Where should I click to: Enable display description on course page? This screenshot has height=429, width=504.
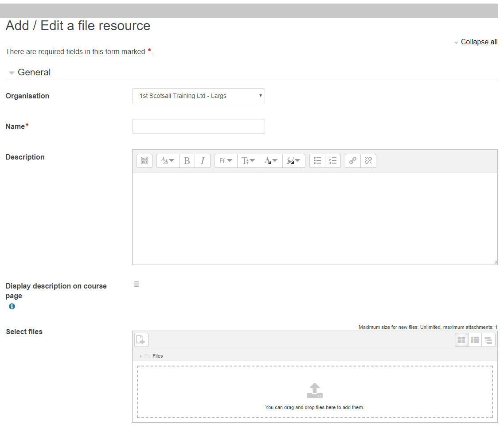137,285
